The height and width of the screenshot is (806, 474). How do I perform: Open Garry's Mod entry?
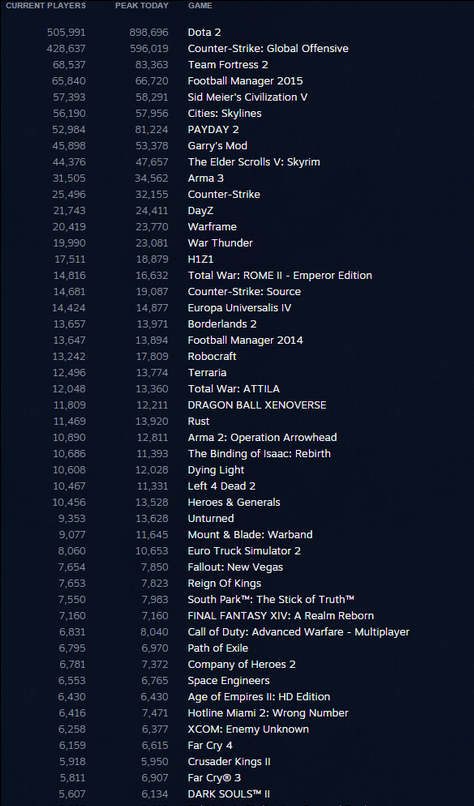[217, 145]
